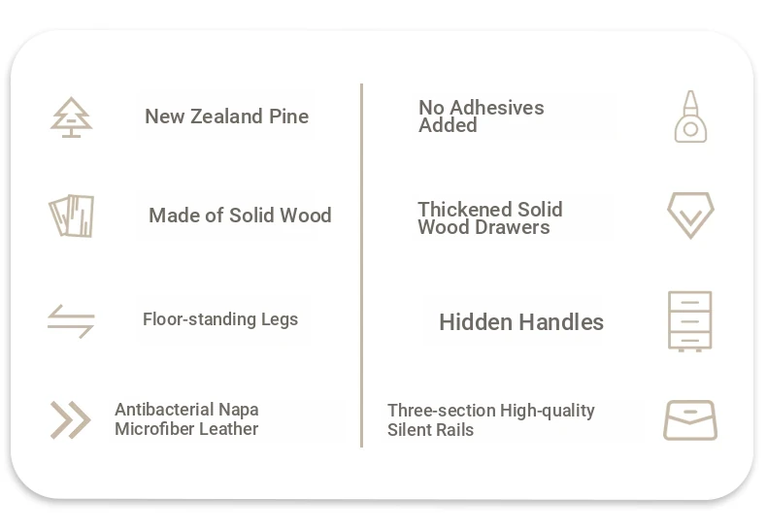The height and width of the screenshot is (532, 767).
Task: Click the drawer cabinet icon
Action: [689, 321]
